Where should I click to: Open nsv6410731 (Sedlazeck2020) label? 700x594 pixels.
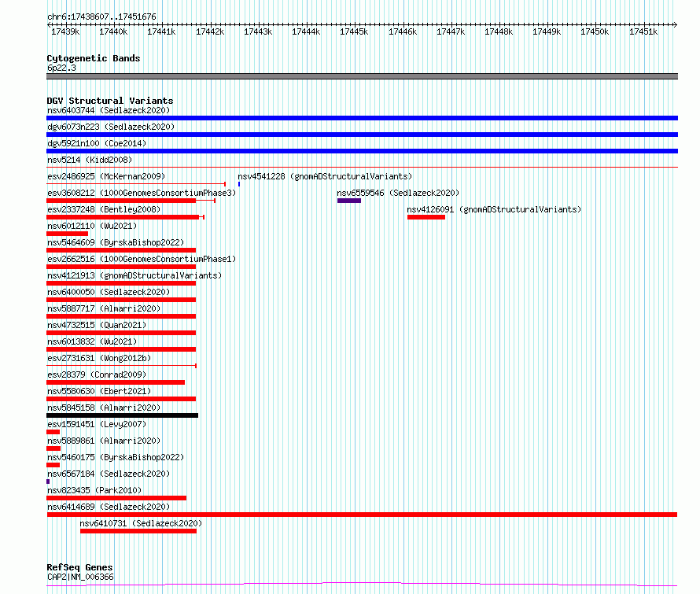141,523
